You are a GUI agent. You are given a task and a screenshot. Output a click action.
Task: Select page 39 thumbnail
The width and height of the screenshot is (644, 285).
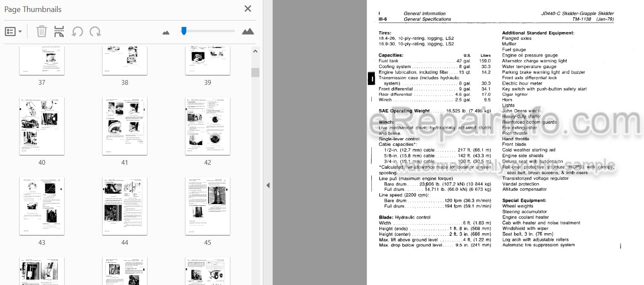208,61
